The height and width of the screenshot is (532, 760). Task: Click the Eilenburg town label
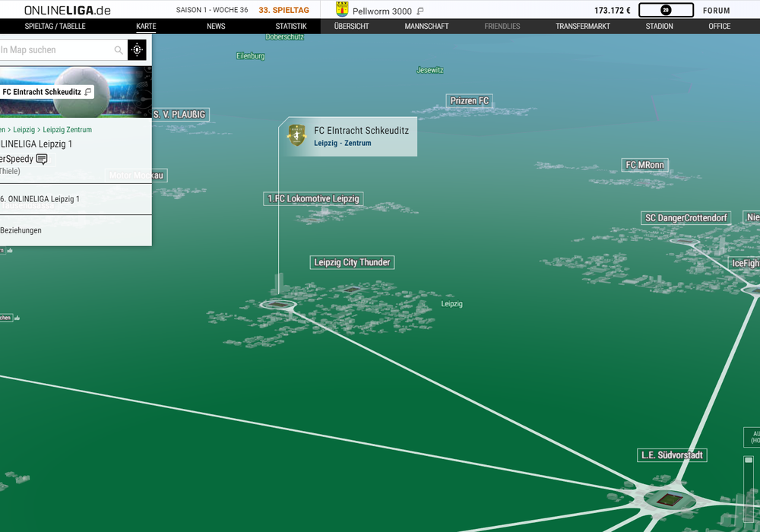[251, 56]
